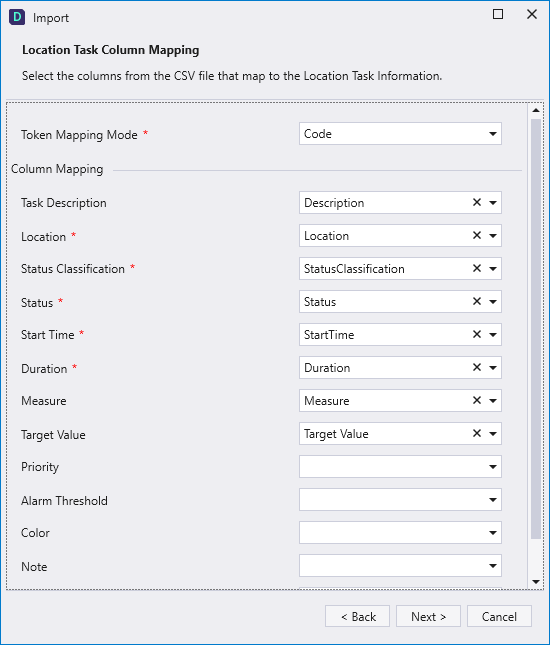Clear the Status column mapping
Viewport: 550px width, 645px height.
tap(477, 302)
